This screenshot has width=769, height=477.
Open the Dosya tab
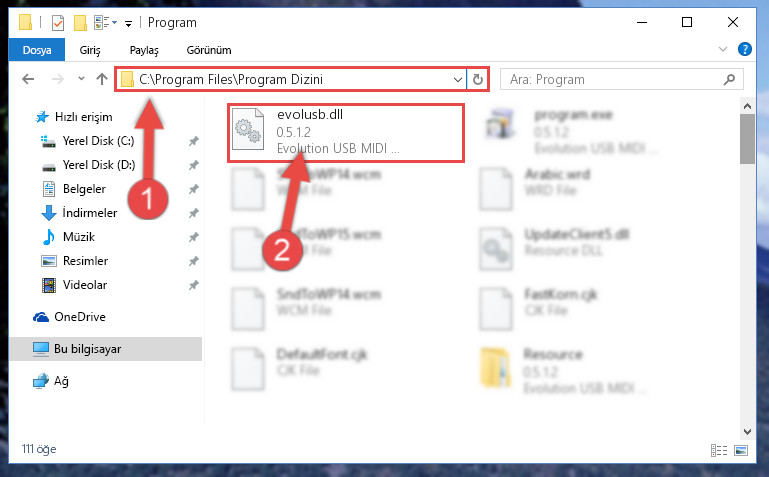[37, 50]
